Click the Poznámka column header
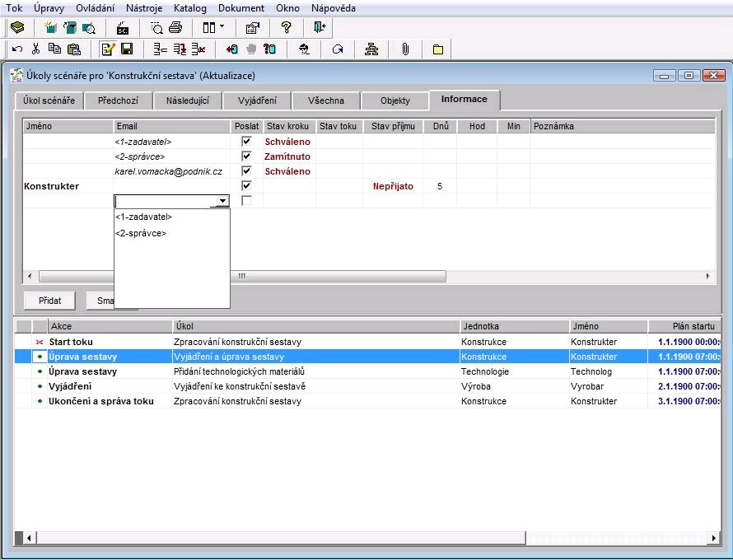This screenshot has width=733, height=560. click(623, 126)
